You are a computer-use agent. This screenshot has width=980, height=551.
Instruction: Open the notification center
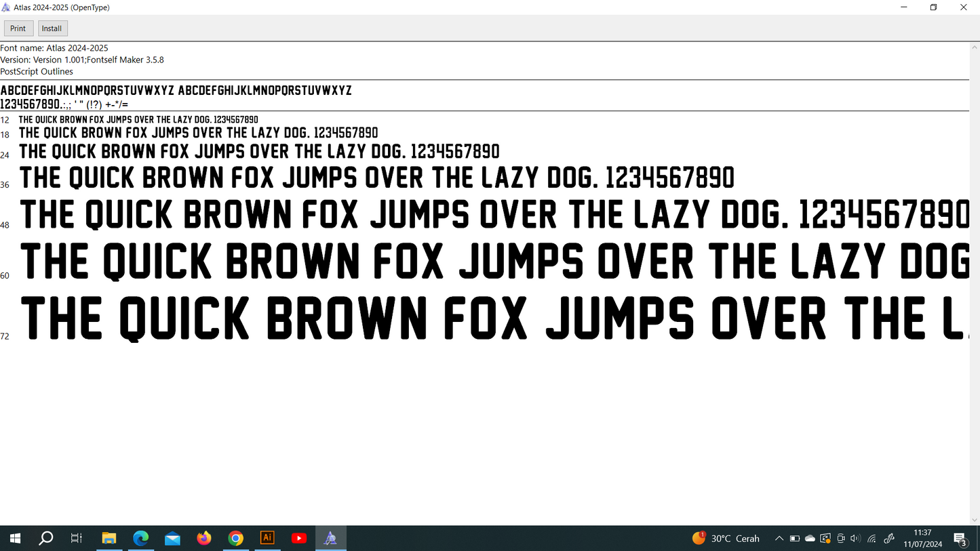[x=960, y=539]
